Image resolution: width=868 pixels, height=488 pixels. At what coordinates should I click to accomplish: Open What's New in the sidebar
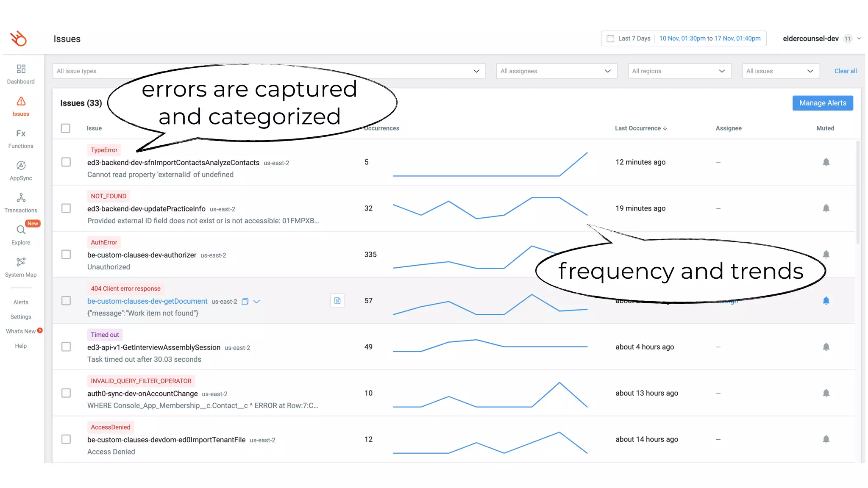21,331
